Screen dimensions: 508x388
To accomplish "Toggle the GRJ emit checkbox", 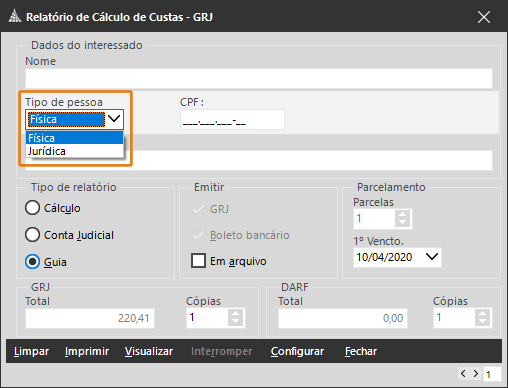I will [x=198, y=209].
